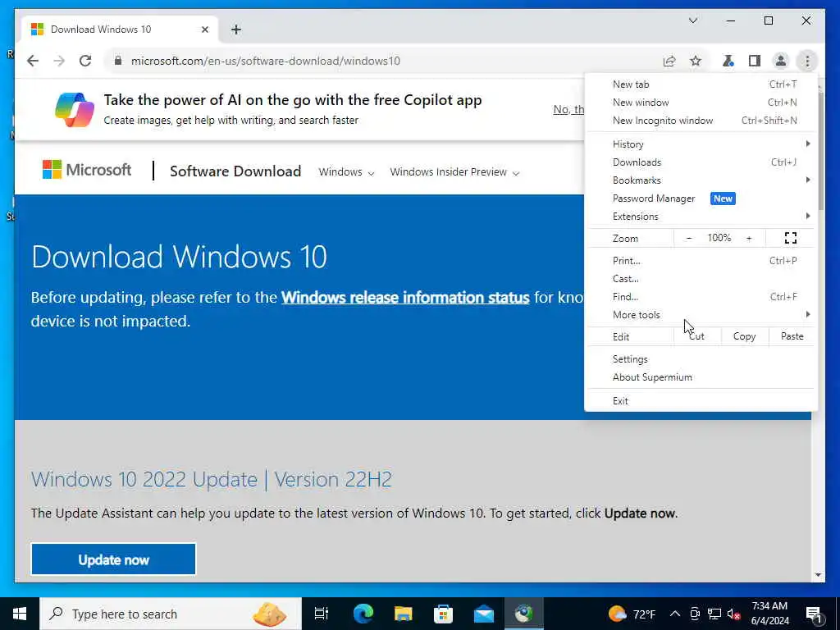Click the network tray icon
840x630 pixels.
[x=714, y=614]
